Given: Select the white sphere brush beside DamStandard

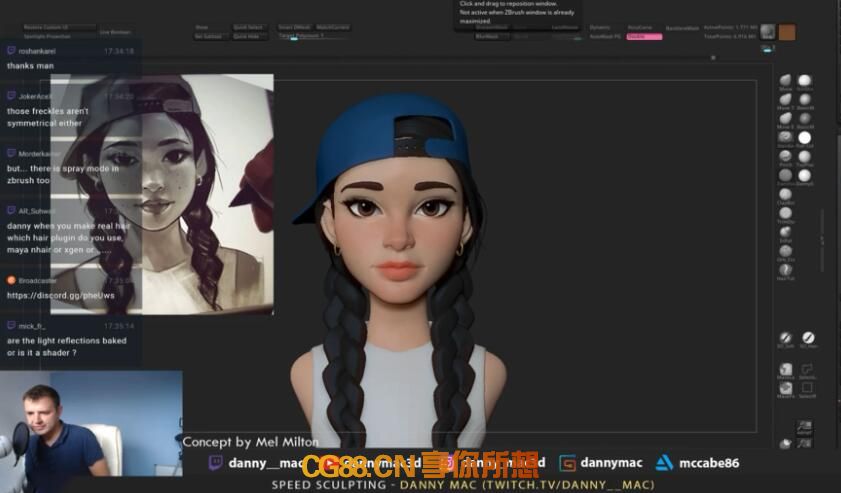Looking at the screenshot, I should (805, 175).
